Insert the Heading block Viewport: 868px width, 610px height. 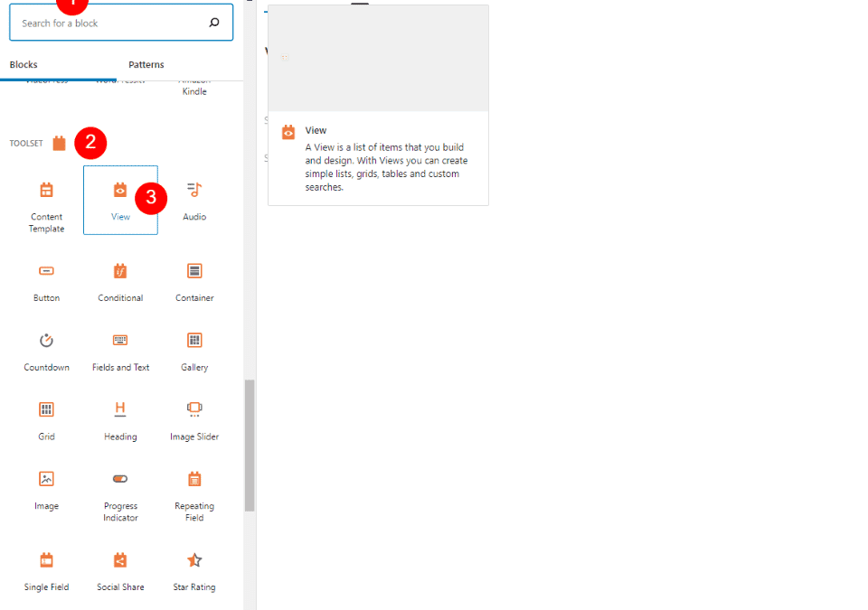pyautogui.click(x=120, y=421)
